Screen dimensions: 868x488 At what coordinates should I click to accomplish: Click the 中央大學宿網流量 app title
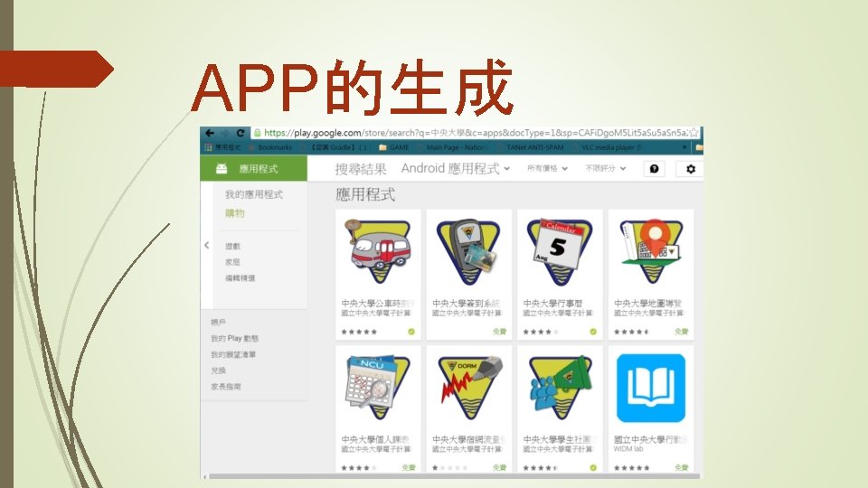tap(468, 439)
